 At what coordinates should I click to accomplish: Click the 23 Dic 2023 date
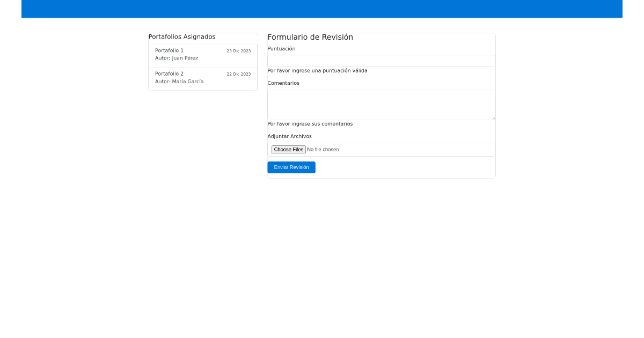tap(238, 51)
